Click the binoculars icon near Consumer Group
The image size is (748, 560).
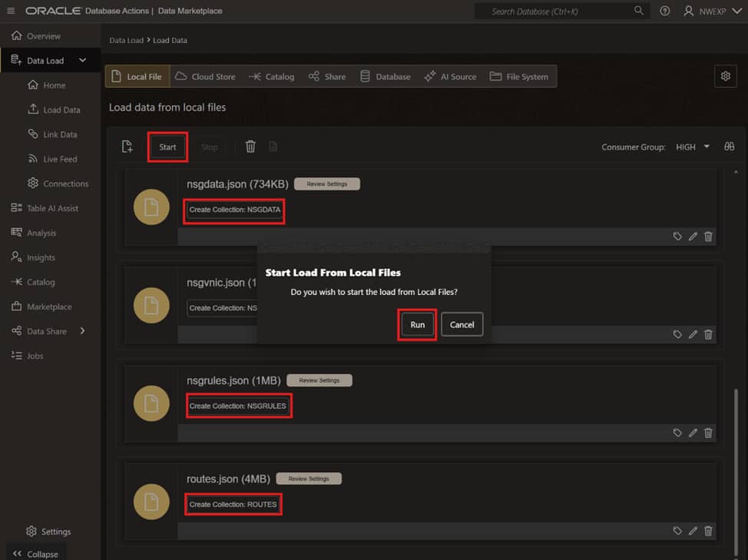(730, 147)
